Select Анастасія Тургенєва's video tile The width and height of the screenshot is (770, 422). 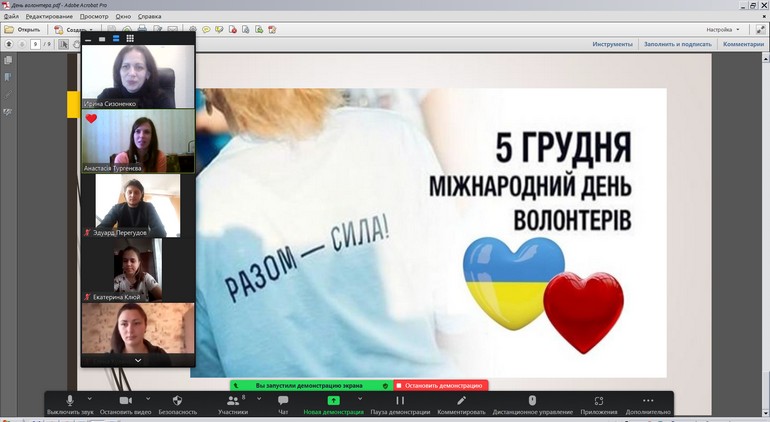coord(138,141)
